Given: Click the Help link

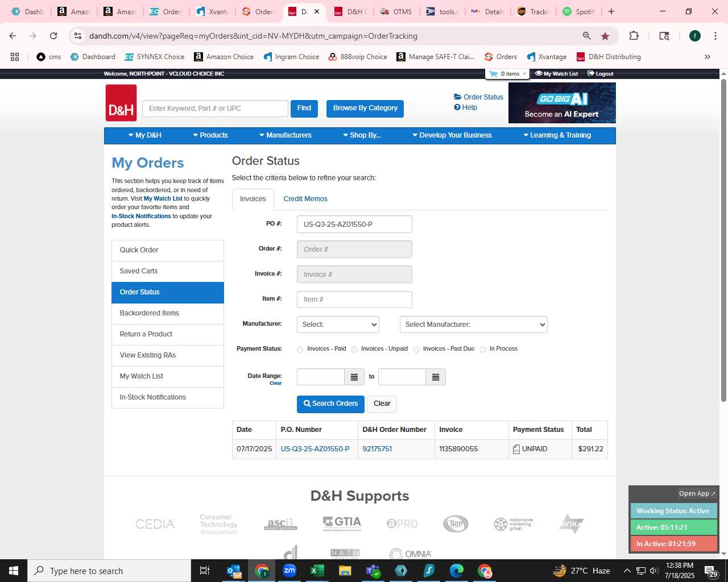Looking at the screenshot, I should click(466, 107).
